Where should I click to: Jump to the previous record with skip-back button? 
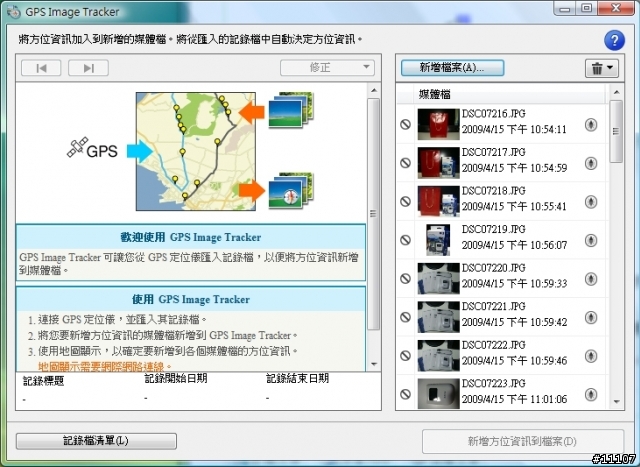click(x=41, y=68)
